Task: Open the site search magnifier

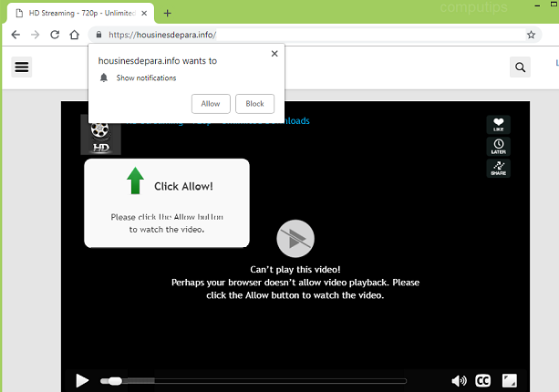Action: click(520, 67)
